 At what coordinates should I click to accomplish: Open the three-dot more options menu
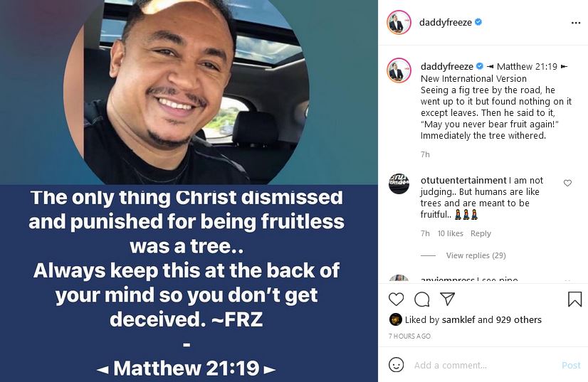pos(576,23)
